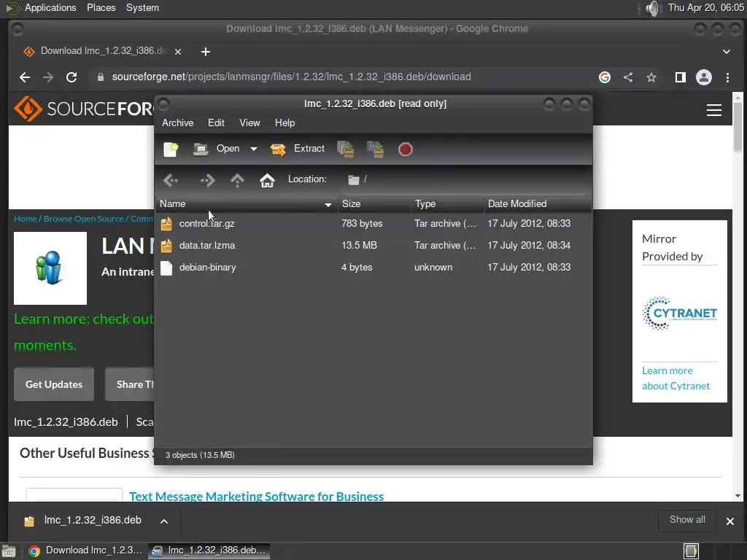The image size is (747, 560).
Task: Open the Edit menu in archive manager
Action: pyautogui.click(x=216, y=122)
